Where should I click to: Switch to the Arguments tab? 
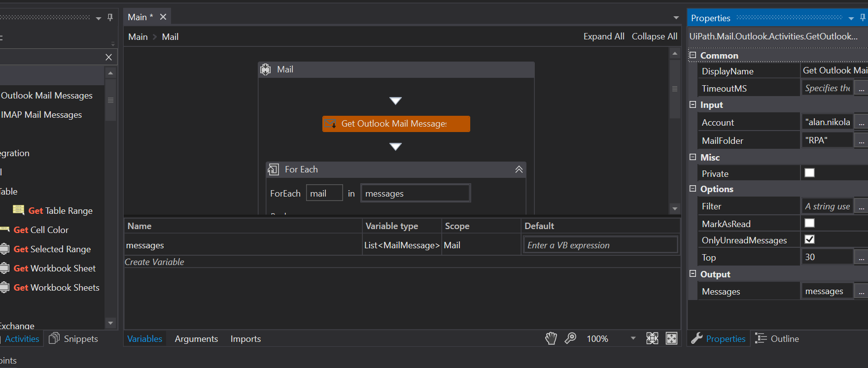click(x=196, y=339)
